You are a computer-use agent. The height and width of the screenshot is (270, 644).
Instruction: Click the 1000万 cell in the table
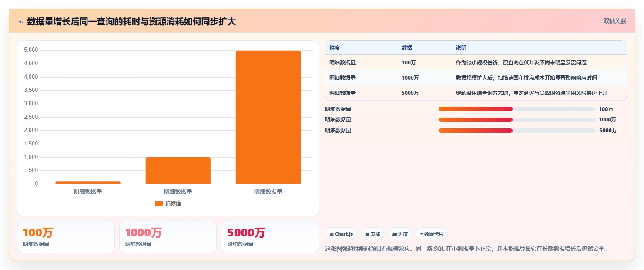coord(410,78)
